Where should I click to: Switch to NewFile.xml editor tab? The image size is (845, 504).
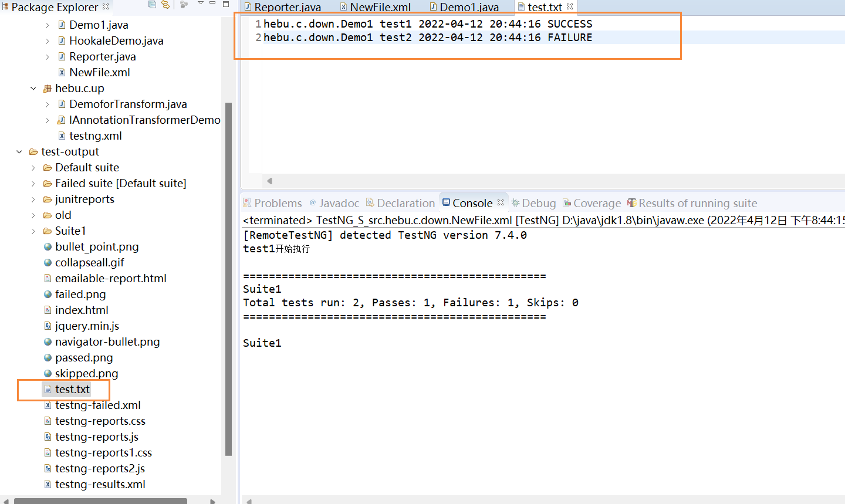[376, 7]
